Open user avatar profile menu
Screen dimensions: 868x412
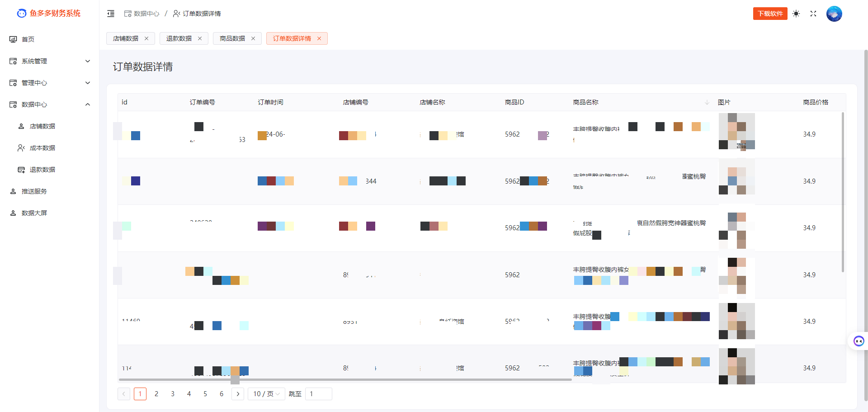(x=834, y=14)
